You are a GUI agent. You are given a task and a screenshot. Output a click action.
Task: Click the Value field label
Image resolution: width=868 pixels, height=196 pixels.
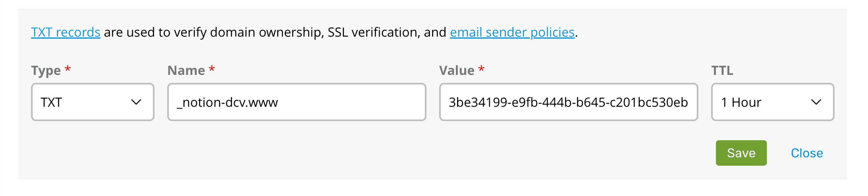(457, 71)
